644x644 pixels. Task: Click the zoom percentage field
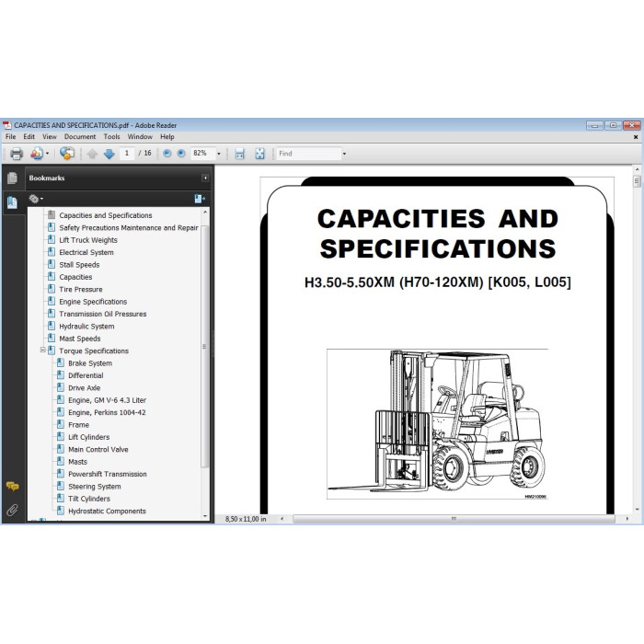click(x=203, y=154)
